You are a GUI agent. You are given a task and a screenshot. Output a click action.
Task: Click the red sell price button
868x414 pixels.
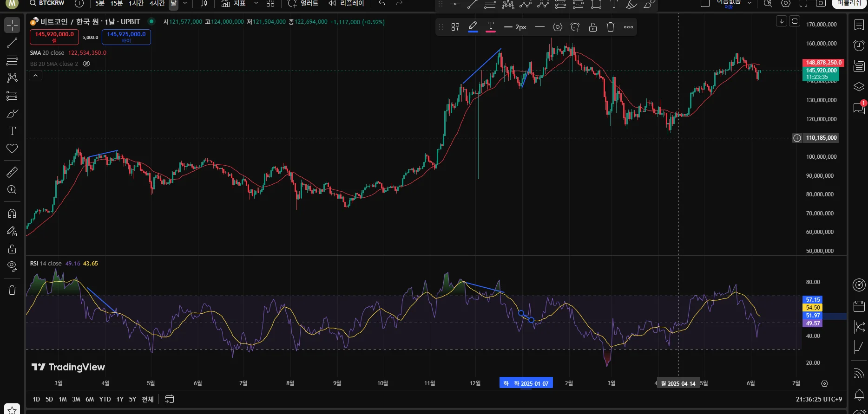coord(54,37)
